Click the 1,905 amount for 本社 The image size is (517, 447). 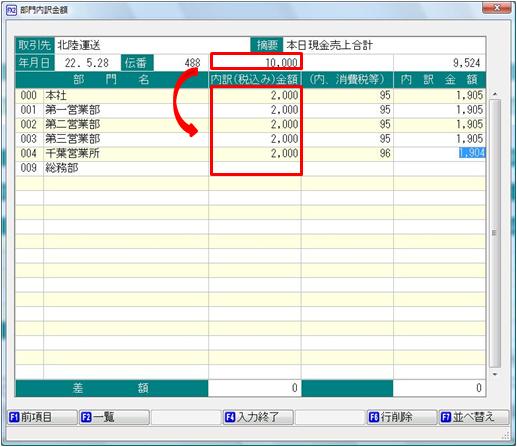(439, 96)
